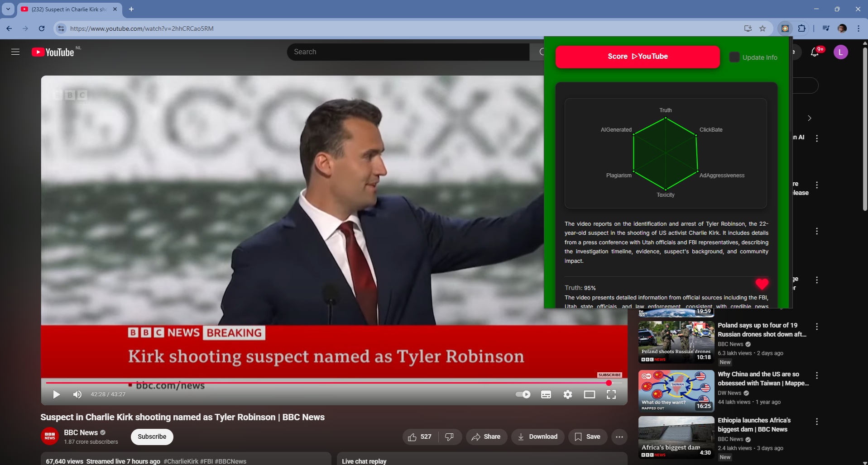The height and width of the screenshot is (465, 868).
Task: Open the BBC News channel avatar
Action: [x=50, y=437]
